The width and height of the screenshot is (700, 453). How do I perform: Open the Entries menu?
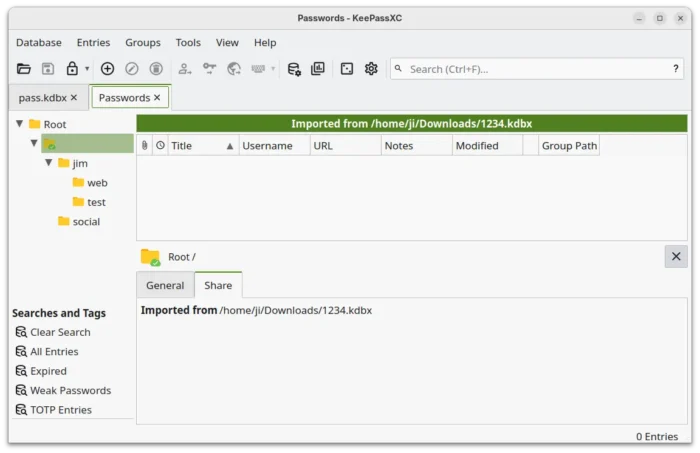[x=93, y=43]
